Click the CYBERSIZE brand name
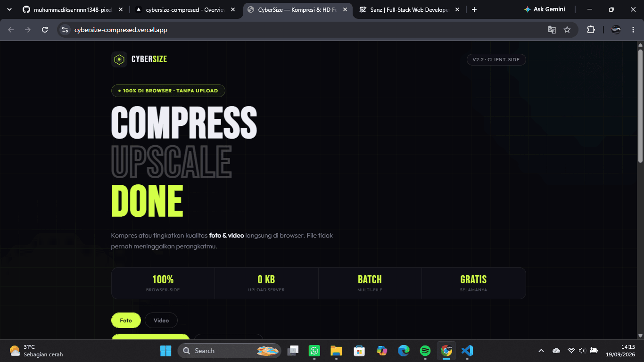This screenshot has height=362, width=644. click(x=149, y=59)
